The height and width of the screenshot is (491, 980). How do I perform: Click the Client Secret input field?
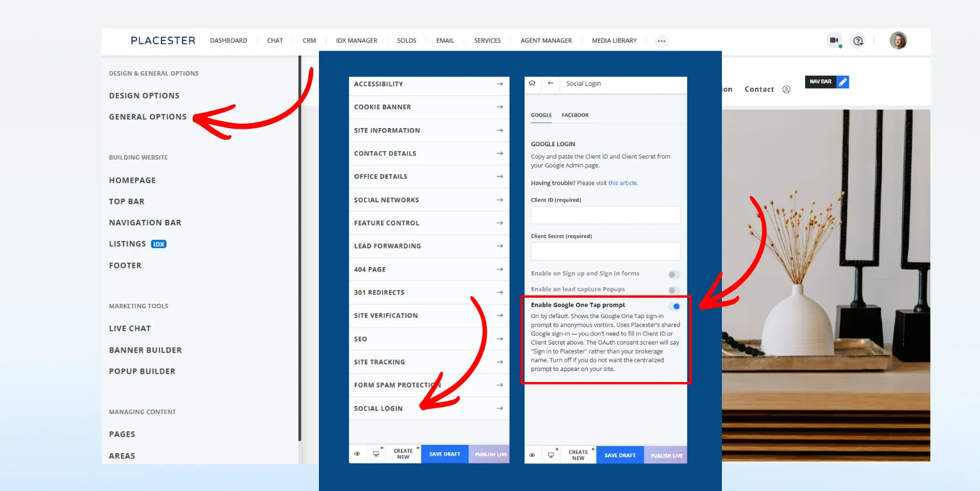point(605,251)
